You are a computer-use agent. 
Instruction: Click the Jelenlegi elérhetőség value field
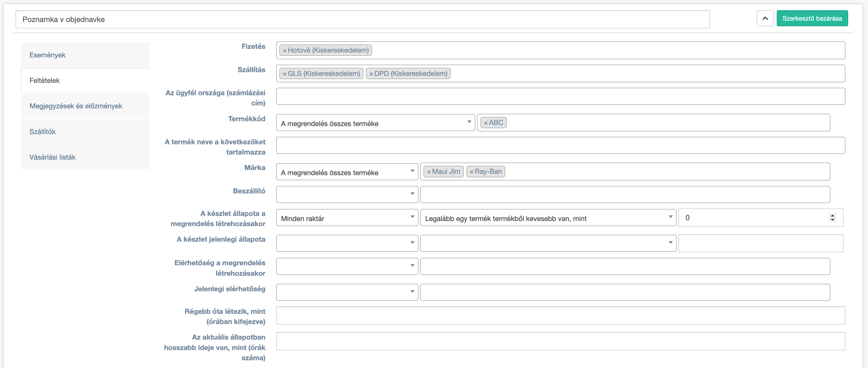625,292
